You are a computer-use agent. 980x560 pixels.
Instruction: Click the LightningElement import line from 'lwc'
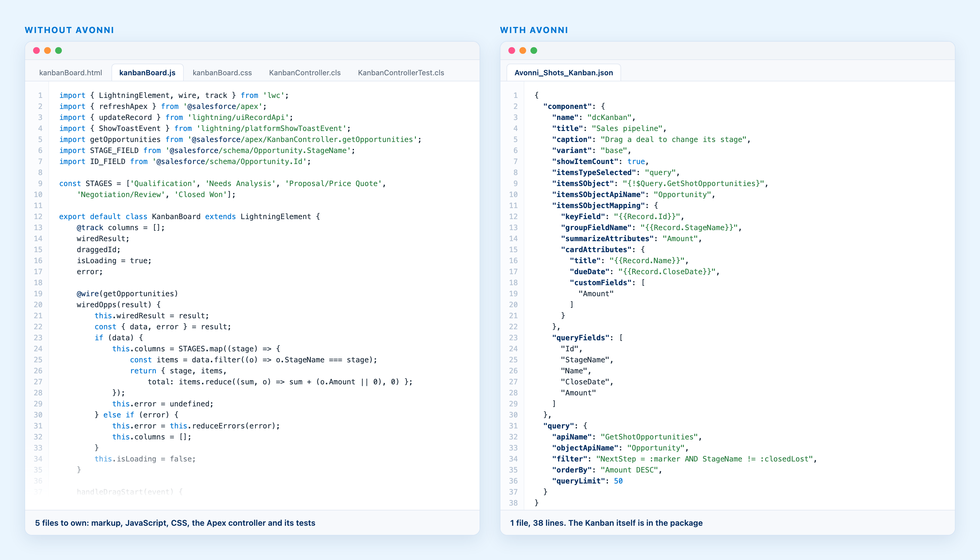click(x=174, y=95)
